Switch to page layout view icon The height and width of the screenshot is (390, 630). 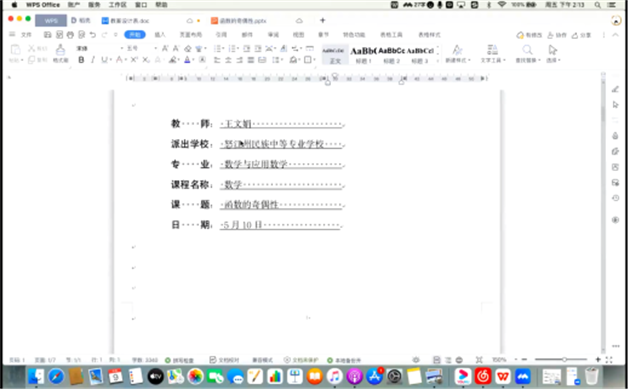click(x=437, y=360)
